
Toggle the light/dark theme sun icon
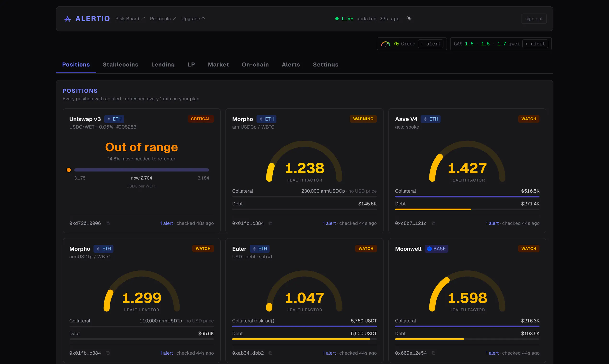[x=409, y=18]
